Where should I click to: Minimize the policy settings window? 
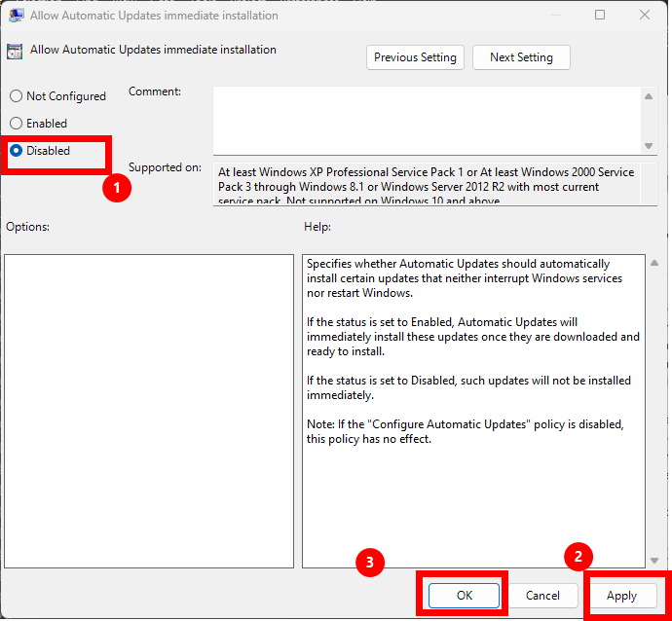(555, 16)
